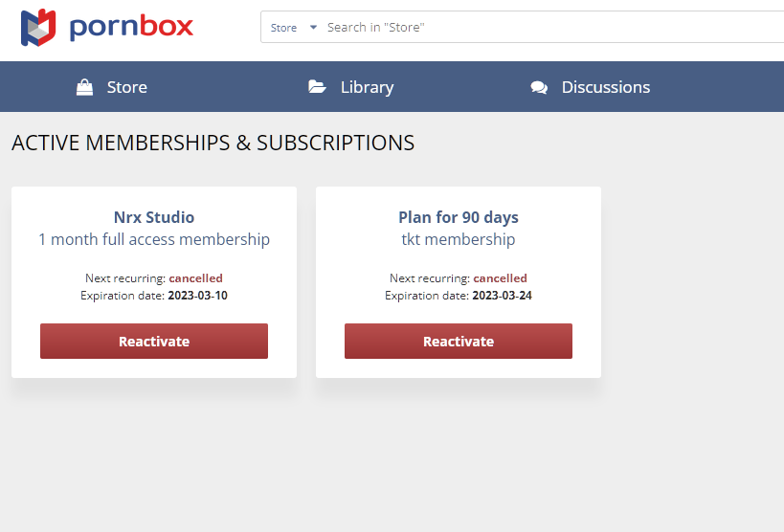The width and height of the screenshot is (784, 532).
Task: Switch to the Library tab label
Action: 367,87
